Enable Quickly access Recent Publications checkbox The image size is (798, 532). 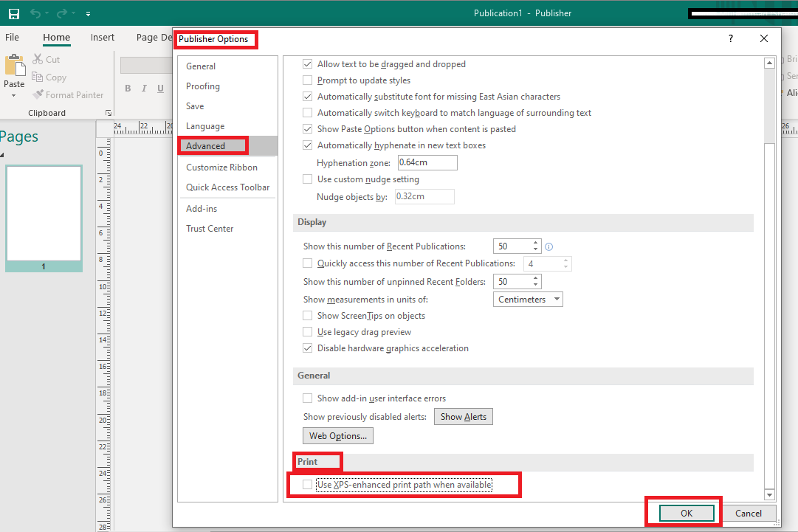(307, 263)
